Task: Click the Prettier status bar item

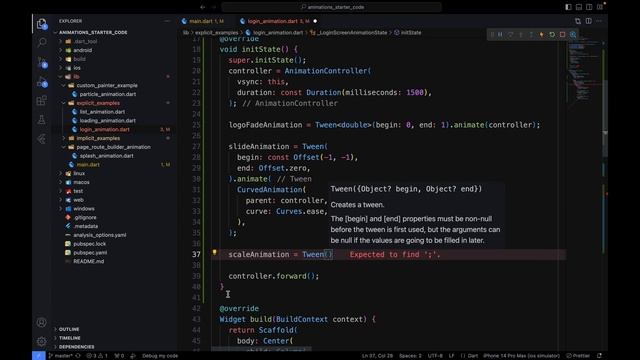Action: pos(578,356)
